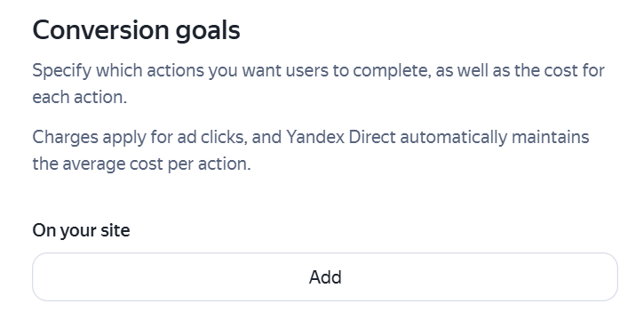Click the word 'site' in On your site
Screen dimensions: 644x328
pos(115,230)
